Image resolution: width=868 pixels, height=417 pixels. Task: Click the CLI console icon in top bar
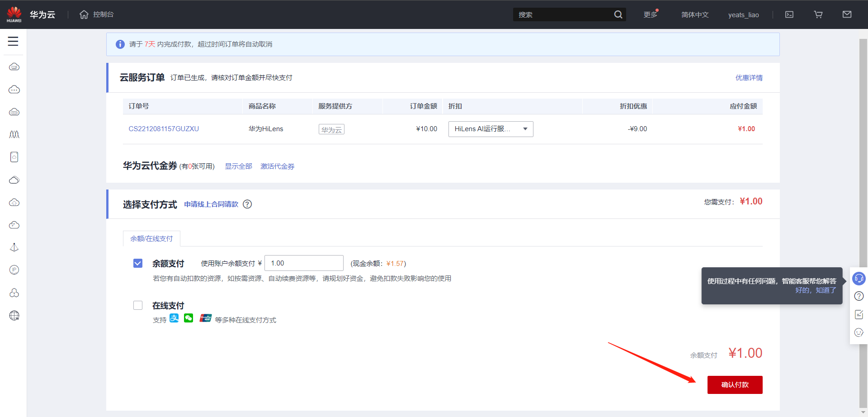789,14
